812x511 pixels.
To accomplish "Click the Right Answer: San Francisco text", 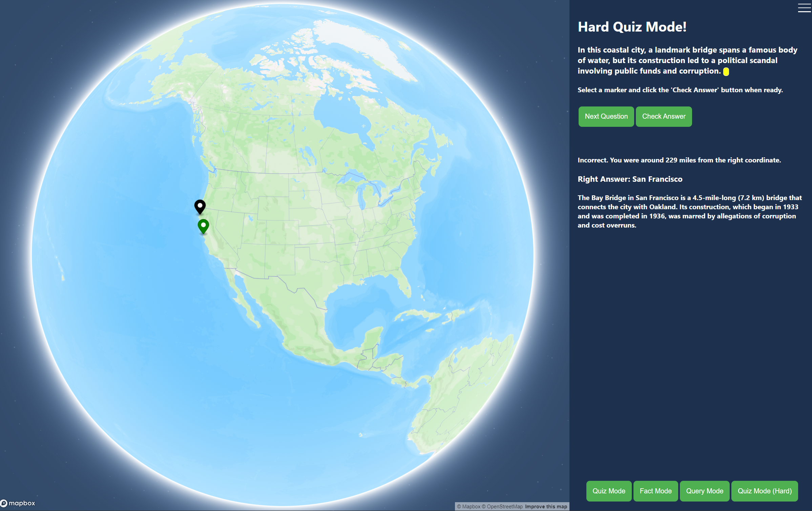I will coord(630,179).
